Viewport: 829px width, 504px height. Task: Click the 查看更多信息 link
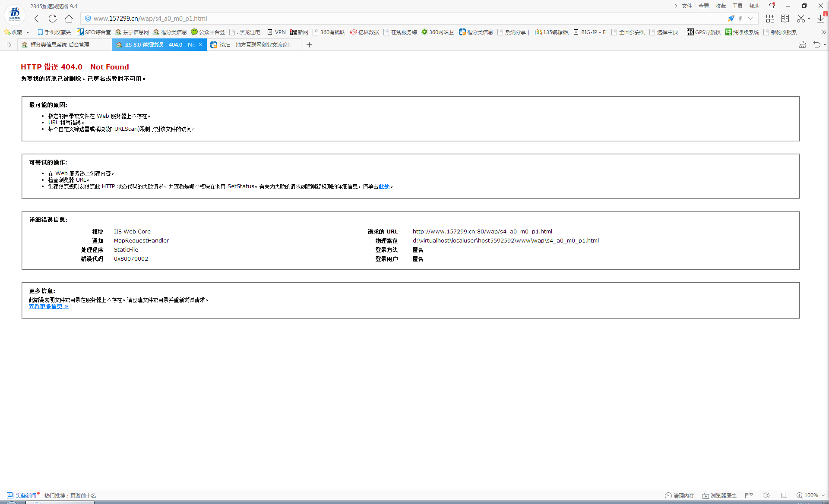(x=48, y=306)
